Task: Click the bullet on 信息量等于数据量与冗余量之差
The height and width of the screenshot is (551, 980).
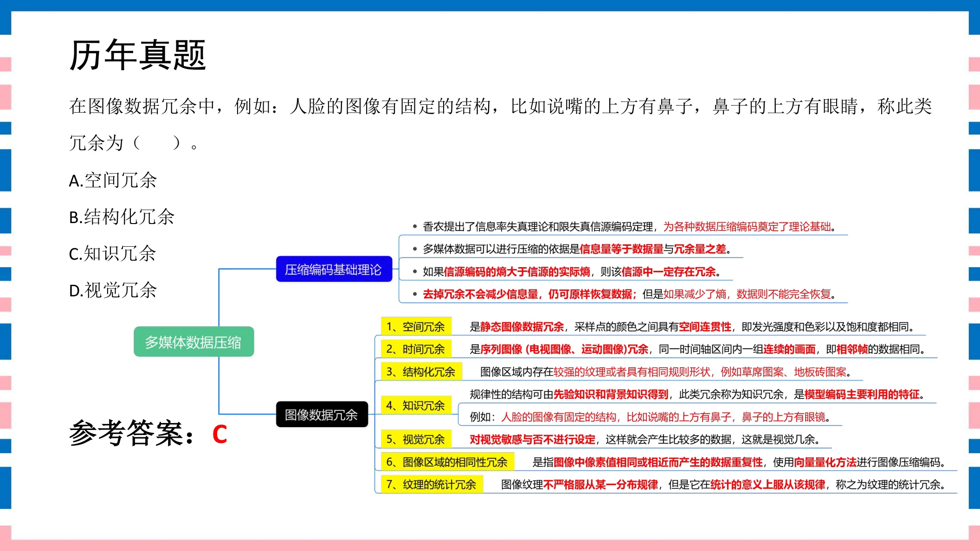Action: (573, 249)
